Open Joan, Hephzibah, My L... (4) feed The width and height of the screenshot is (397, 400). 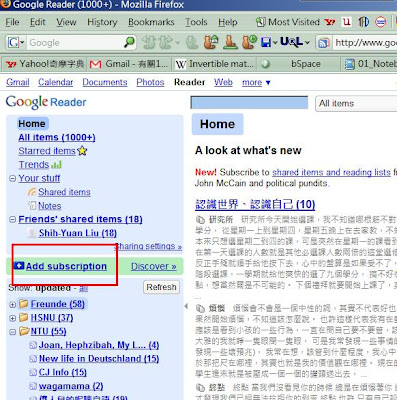(99, 345)
